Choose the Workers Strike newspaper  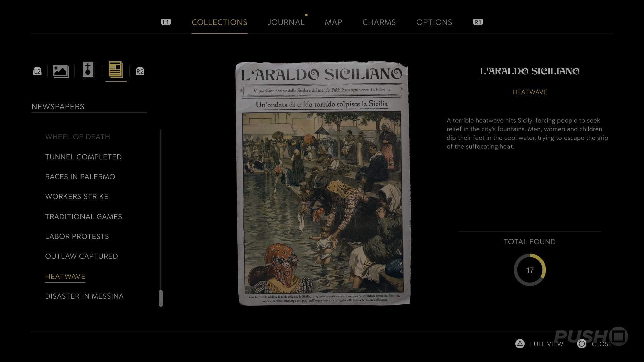coord(76,197)
